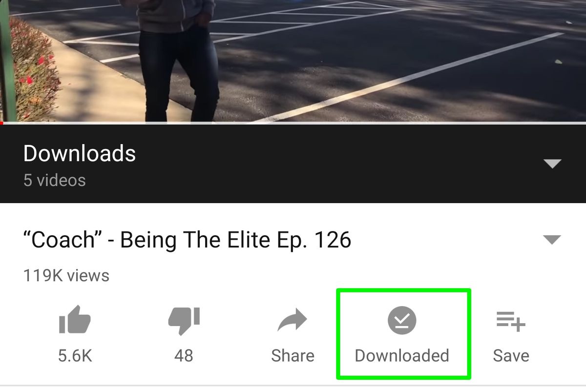Expand the video description arrow
This screenshot has height=392, width=586.
tap(552, 240)
